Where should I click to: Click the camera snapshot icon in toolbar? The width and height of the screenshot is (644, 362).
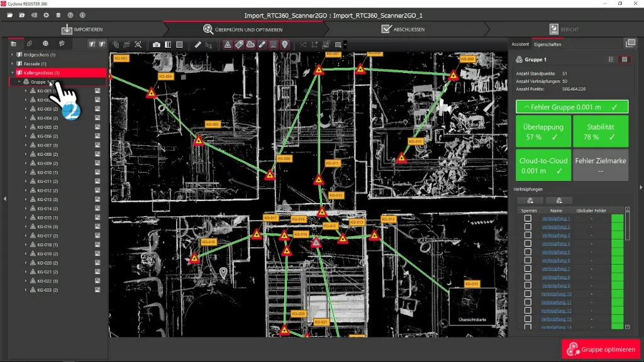coord(157,45)
